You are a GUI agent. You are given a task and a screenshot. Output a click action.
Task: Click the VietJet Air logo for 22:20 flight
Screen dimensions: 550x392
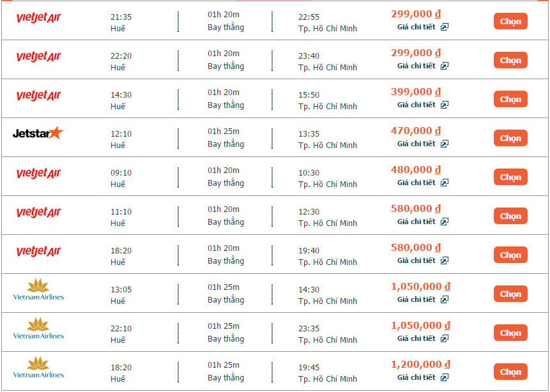click(x=38, y=56)
